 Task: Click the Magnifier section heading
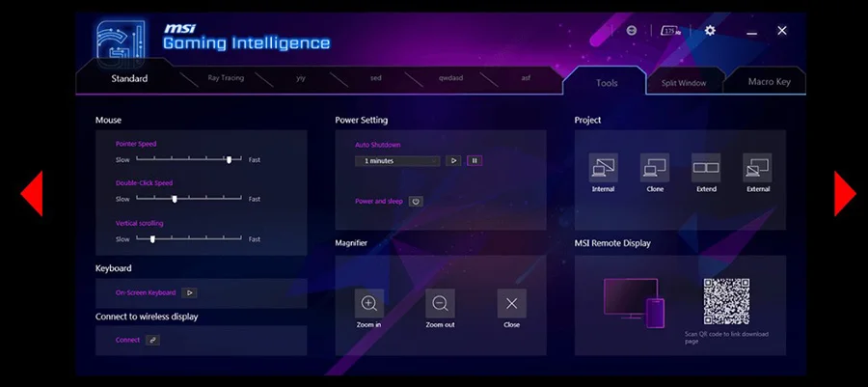click(x=351, y=243)
